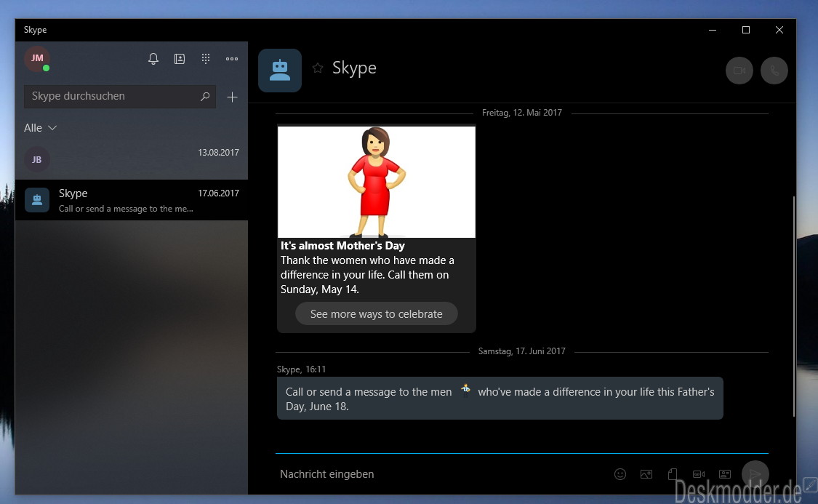Open the notifications bell

coord(153,58)
